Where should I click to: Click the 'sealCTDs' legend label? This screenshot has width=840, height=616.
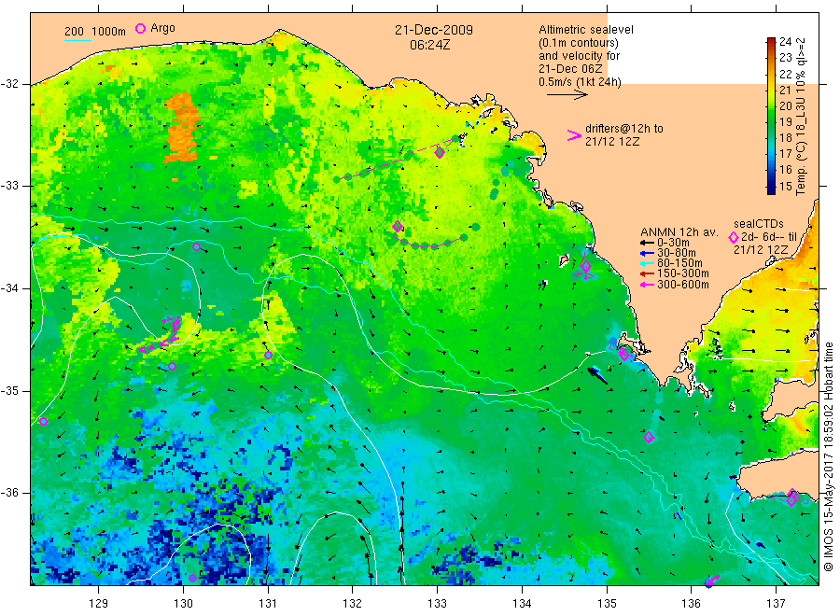[759, 224]
